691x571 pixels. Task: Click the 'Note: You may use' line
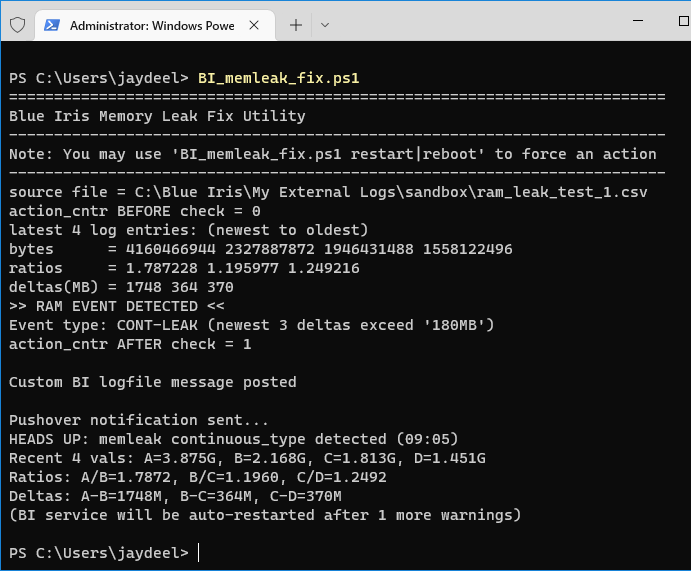(x=333, y=154)
